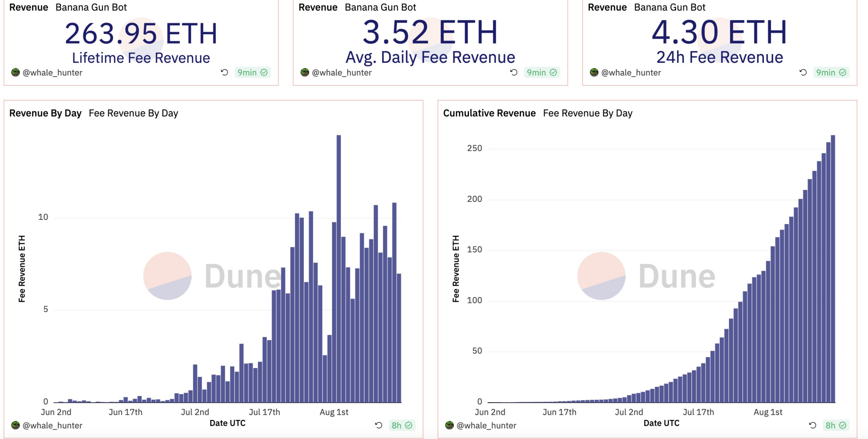868x439 pixels.
Task: Open @whale_hunter link under Cumulative Revenue chart
Action: coord(487,425)
